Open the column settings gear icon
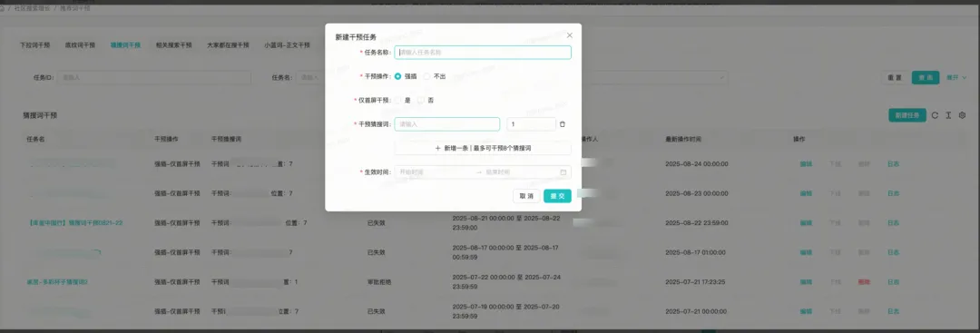 pyautogui.click(x=963, y=115)
